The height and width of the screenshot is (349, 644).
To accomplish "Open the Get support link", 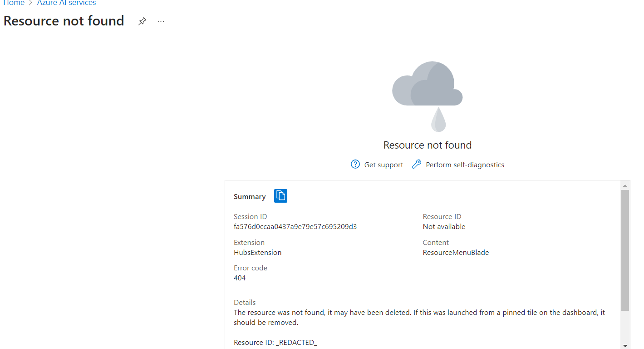I will click(x=383, y=165).
